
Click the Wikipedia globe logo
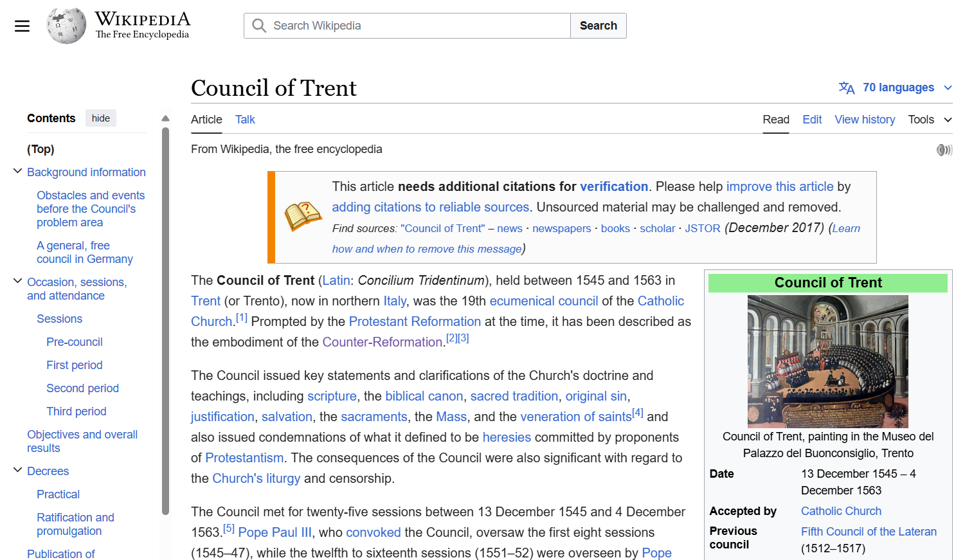pyautogui.click(x=66, y=26)
